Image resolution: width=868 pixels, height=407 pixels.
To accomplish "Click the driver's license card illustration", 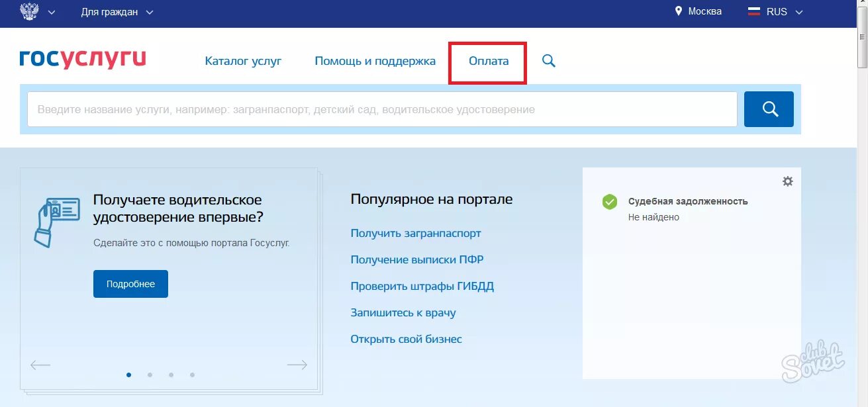I will (56, 221).
